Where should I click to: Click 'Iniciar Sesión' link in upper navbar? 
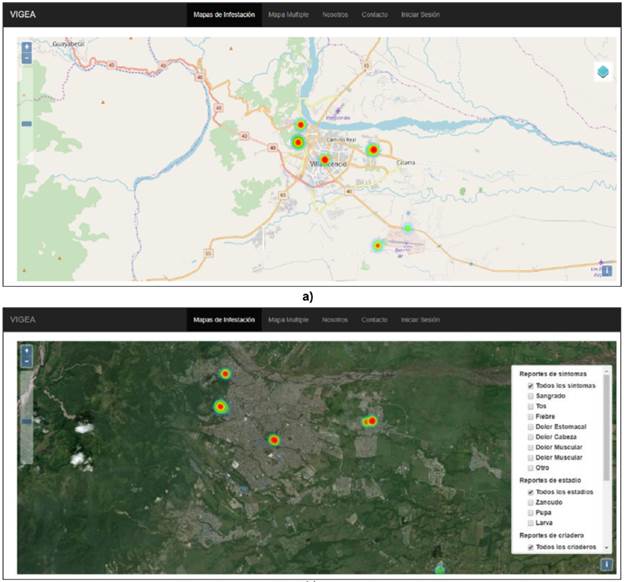click(x=420, y=15)
